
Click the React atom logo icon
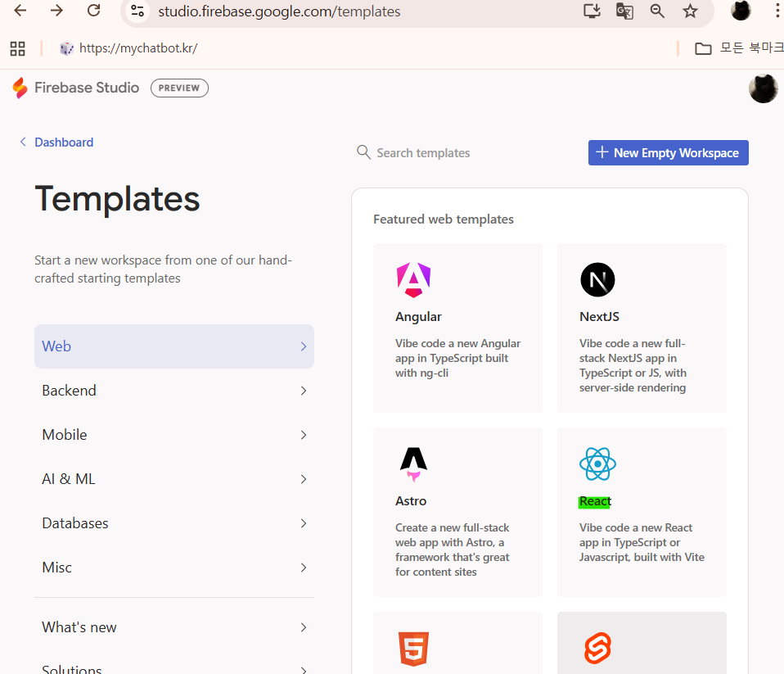pos(597,464)
